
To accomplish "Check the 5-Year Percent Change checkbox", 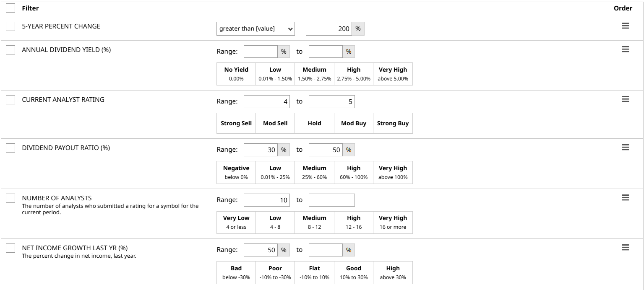I will coord(10,26).
